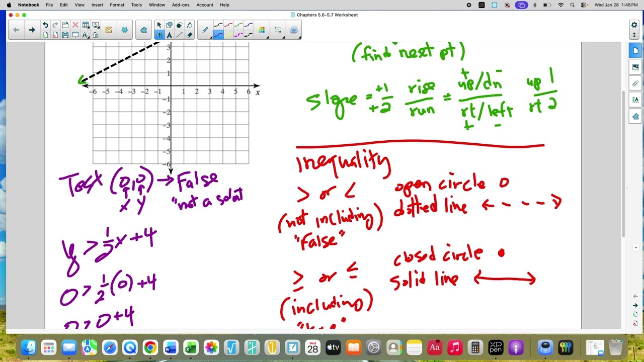Image resolution: width=644 pixels, height=362 pixels.
Task: Delete the current page
Action: coord(55,35)
